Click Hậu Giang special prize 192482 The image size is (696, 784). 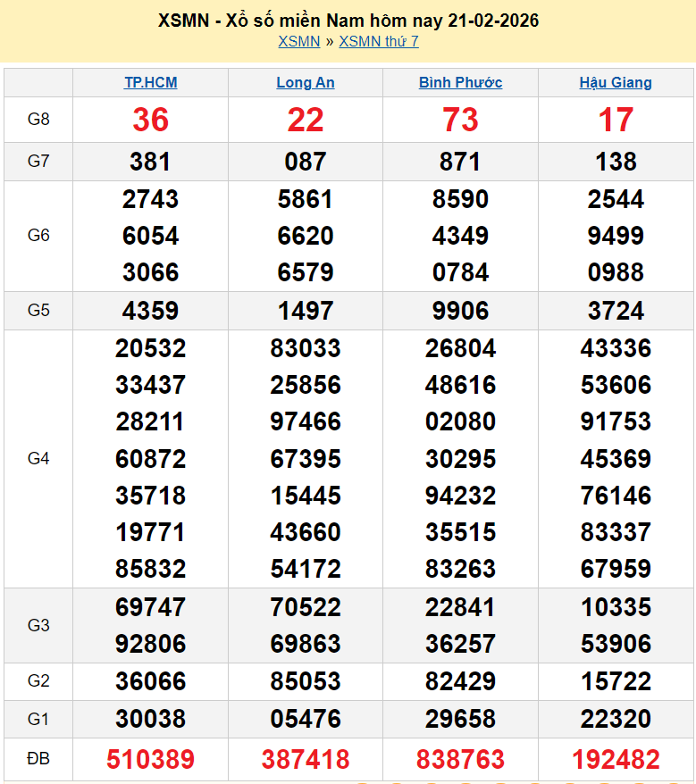616,759
